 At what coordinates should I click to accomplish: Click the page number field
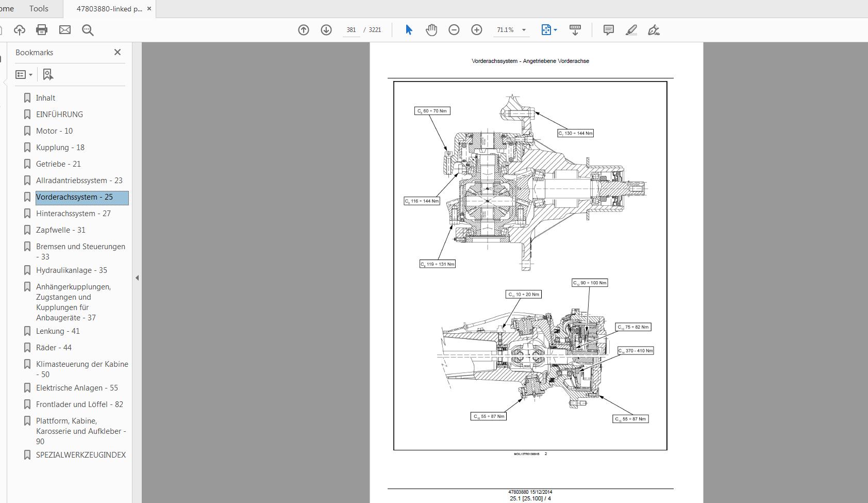click(x=352, y=30)
